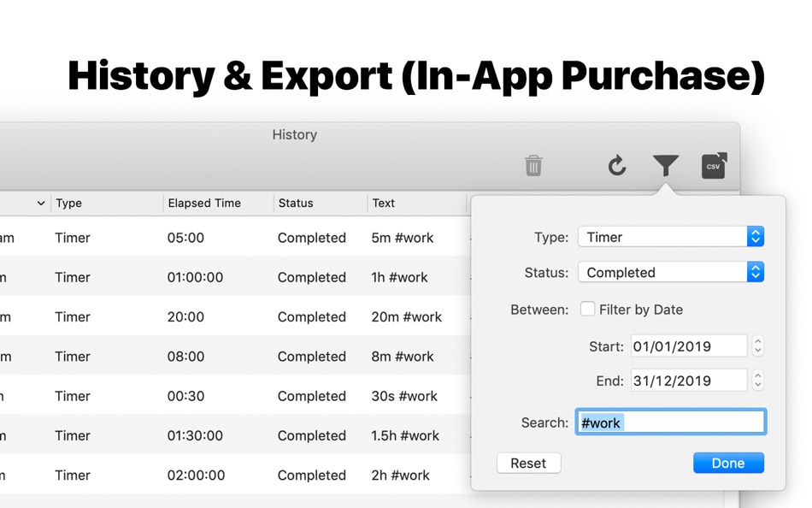Click the Done button
This screenshot has height=508, width=812.
[x=728, y=463]
